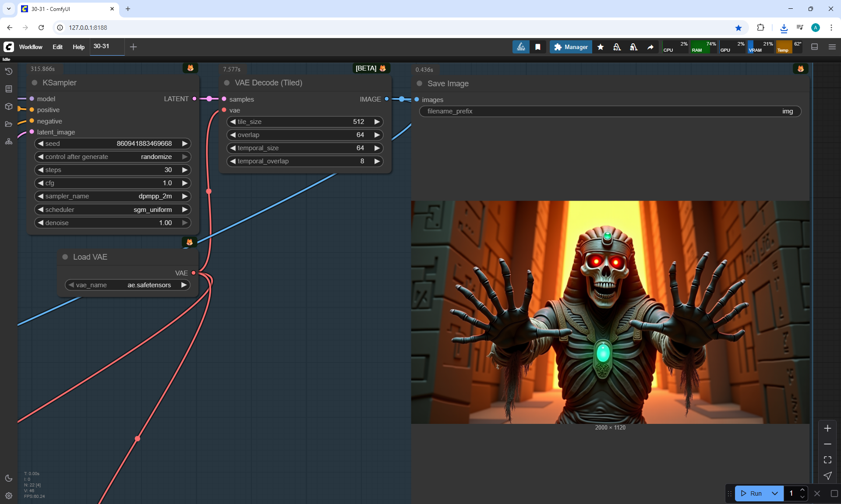Increase the steps value with right arrow
841x504 pixels.
tap(185, 170)
